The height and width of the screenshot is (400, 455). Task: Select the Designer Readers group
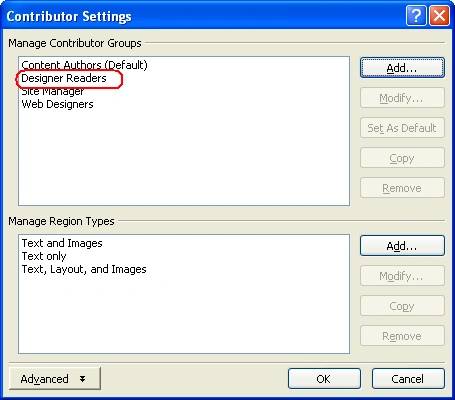click(x=64, y=78)
